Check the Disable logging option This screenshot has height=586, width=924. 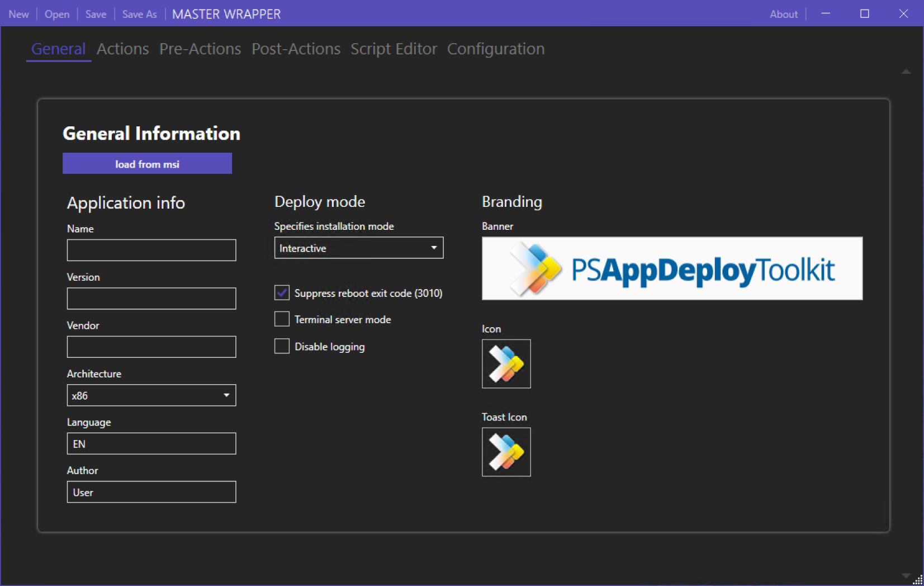282,346
